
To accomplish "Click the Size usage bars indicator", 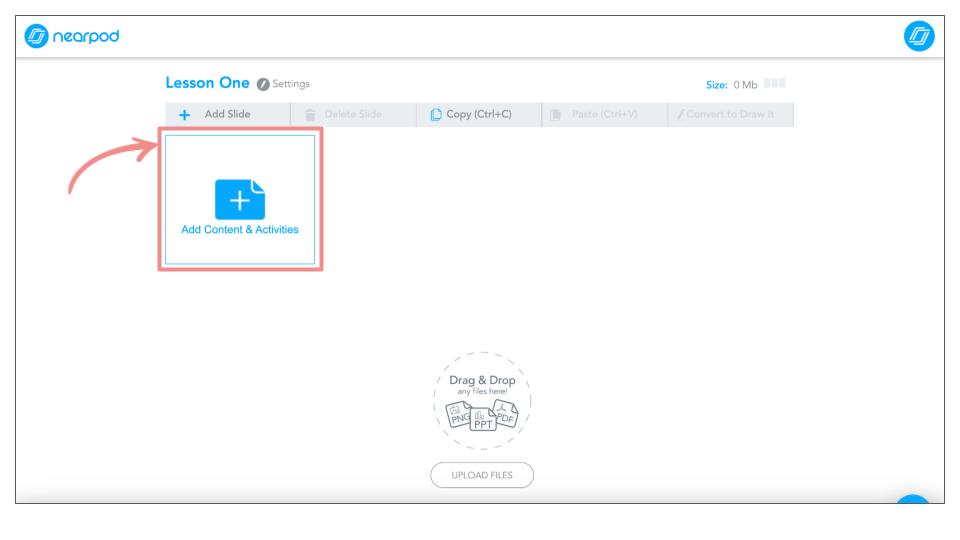I will point(773,83).
